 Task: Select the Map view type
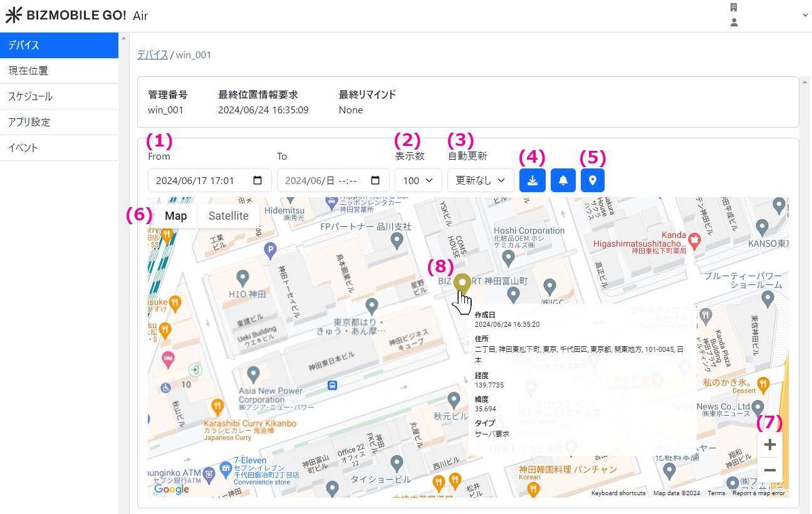tap(176, 216)
